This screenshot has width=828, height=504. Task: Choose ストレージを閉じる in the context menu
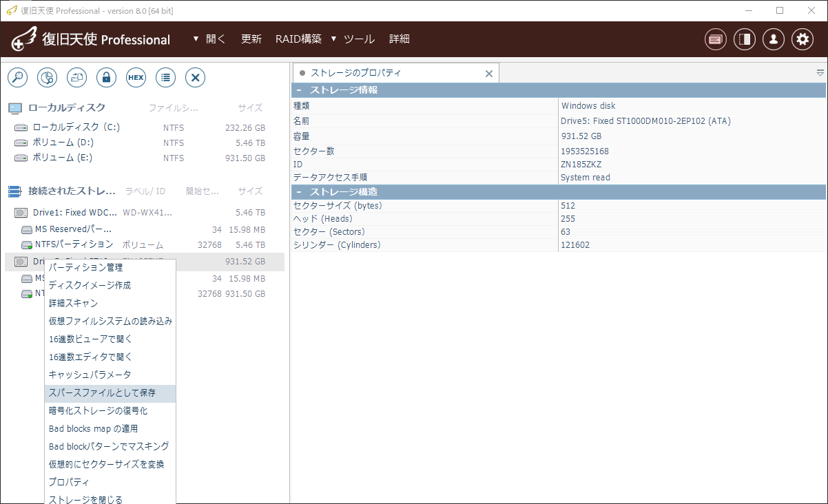click(x=110, y=499)
